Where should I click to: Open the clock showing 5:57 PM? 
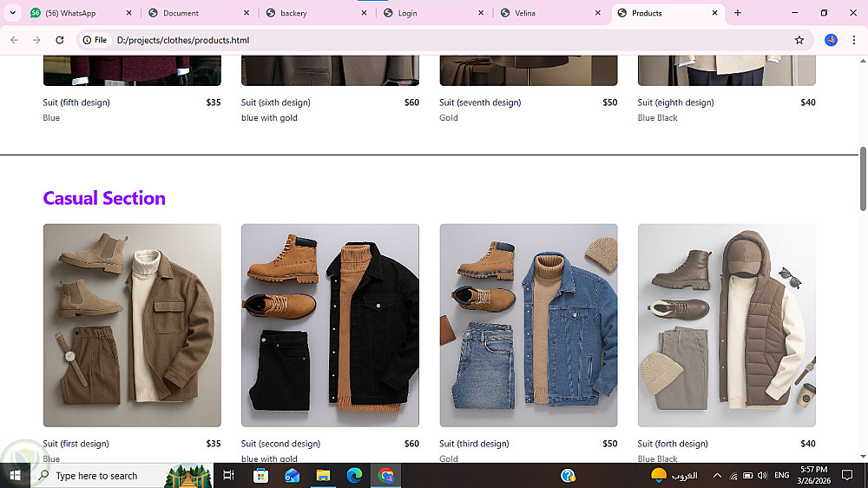[x=814, y=475]
